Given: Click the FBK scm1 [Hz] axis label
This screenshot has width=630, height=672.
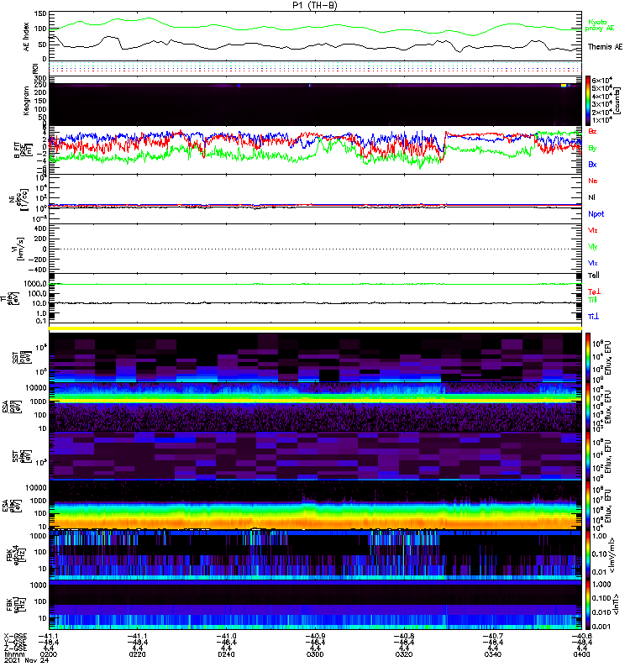Looking at the screenshot, I should pyautogui.click(x=17, y=604).
